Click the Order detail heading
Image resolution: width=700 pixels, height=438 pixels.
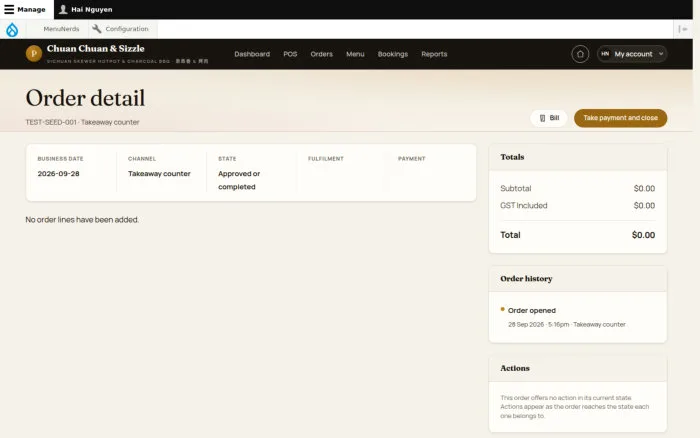[x=85, y=98]
